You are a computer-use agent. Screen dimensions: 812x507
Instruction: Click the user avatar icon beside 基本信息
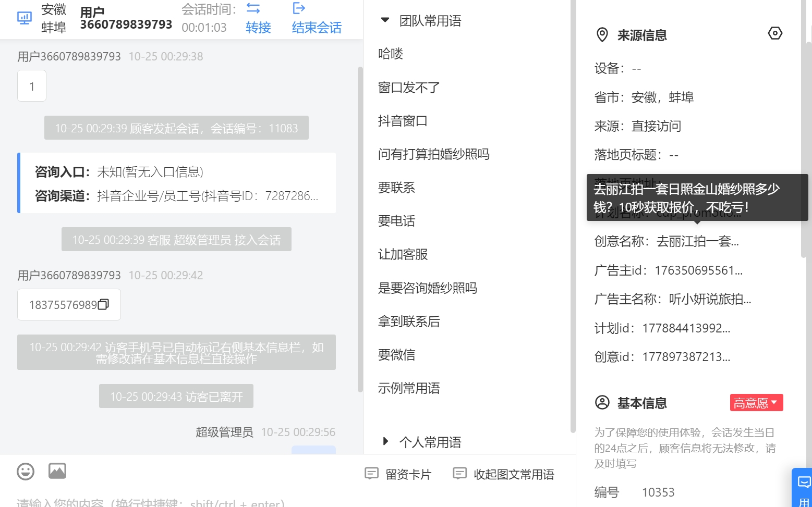pyautogui.click(x=602, y=403)
